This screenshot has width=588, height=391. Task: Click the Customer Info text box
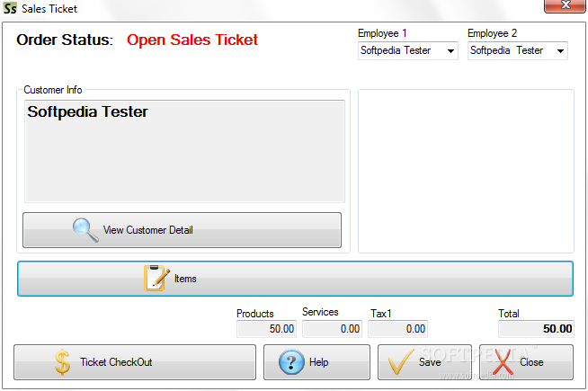(x=184, y=151)
